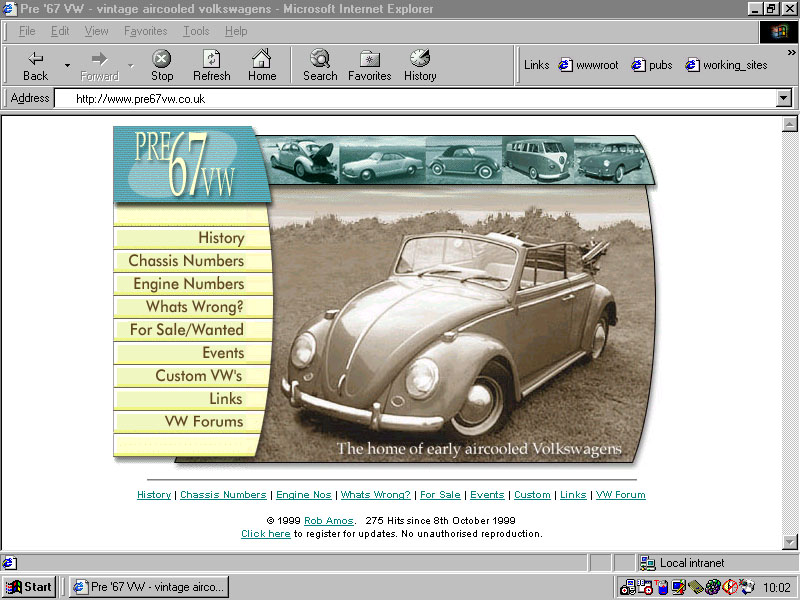Open the View menu
Screen dimensions: 800x600
(x=96, y=31)
